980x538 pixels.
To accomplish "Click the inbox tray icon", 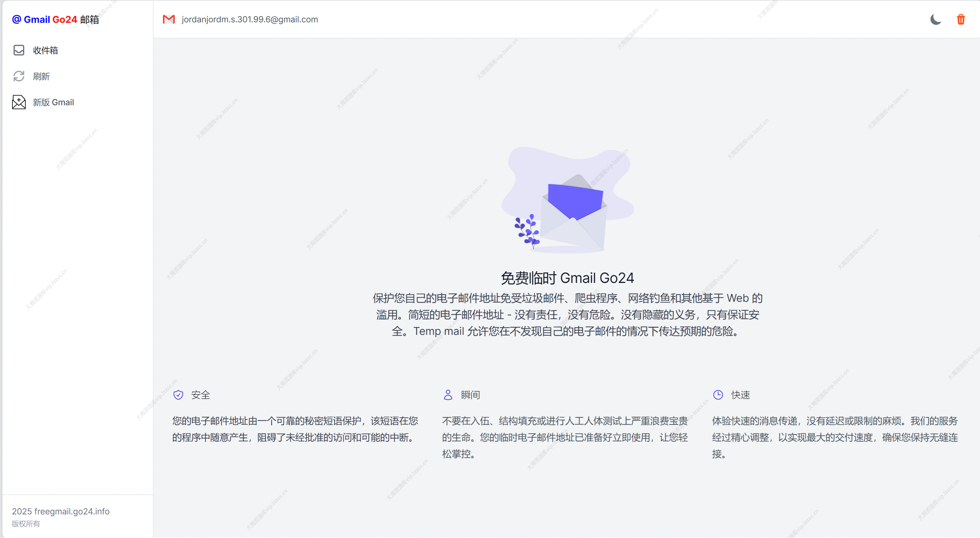I will [x=19, y=50].
